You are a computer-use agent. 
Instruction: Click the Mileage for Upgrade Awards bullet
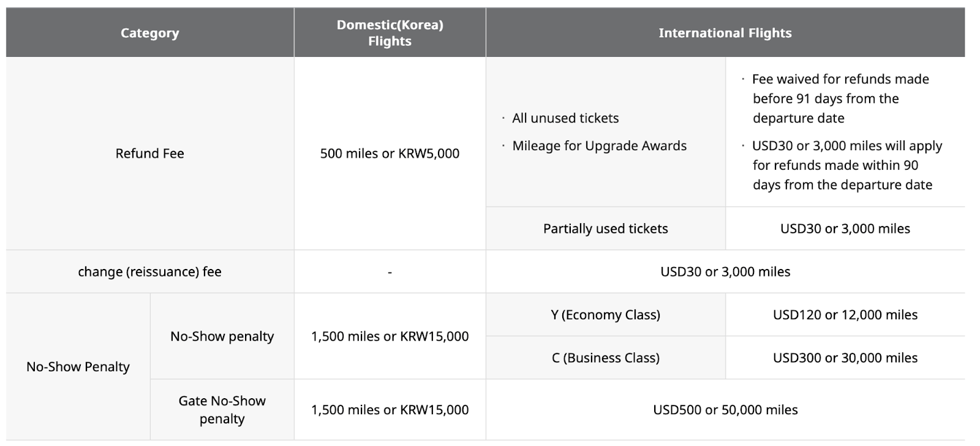(x=599, y=146)
